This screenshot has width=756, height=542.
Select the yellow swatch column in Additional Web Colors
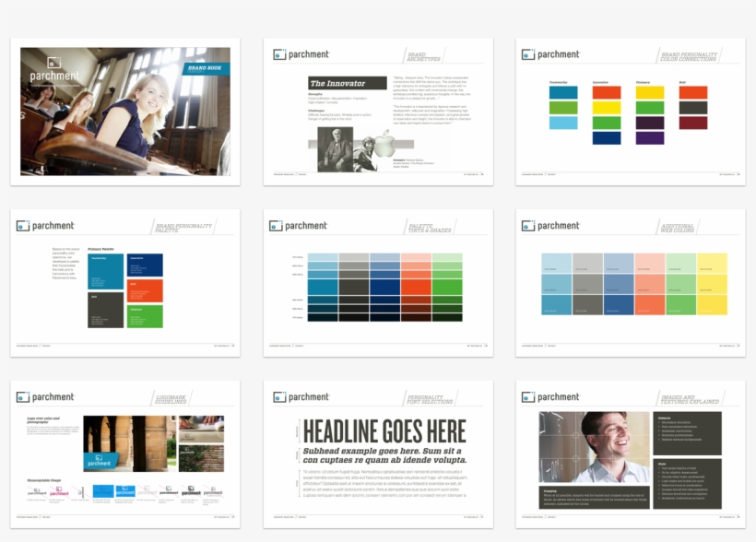coord(712,284)
